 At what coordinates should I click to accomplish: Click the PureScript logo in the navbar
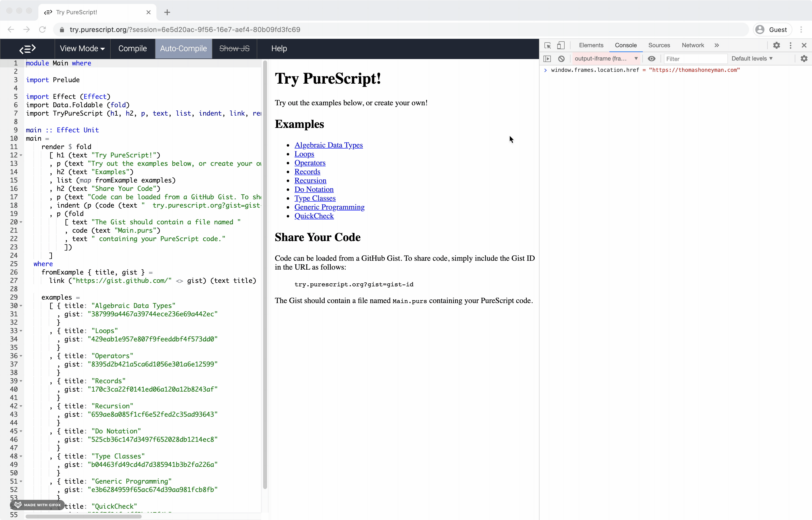pos(27,49)
